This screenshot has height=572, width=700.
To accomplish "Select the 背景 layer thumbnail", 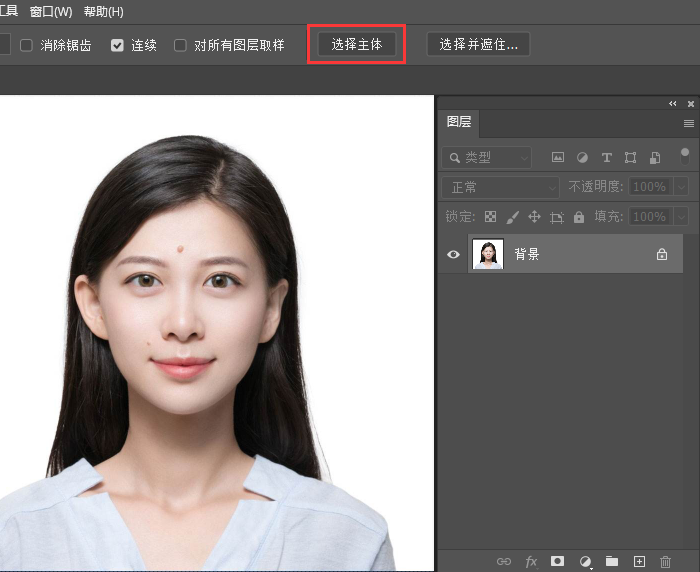I will pyautogui.click(x=488, y=255).
